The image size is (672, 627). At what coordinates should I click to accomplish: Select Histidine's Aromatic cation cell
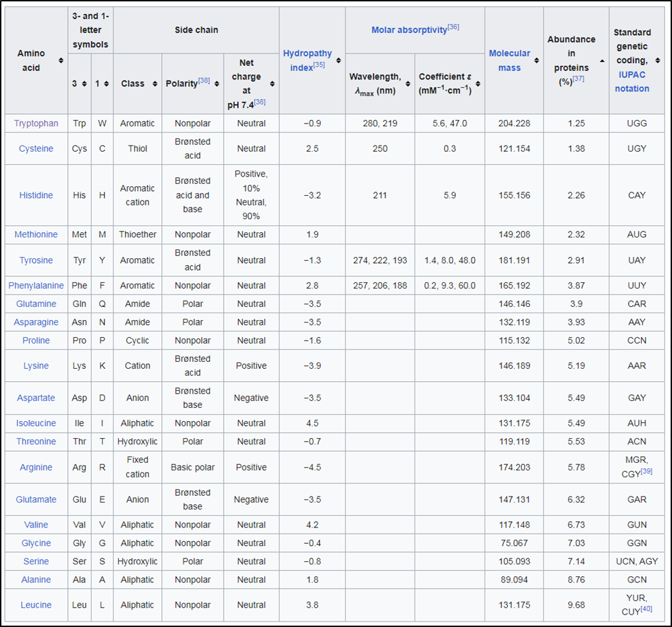[137, 195]
